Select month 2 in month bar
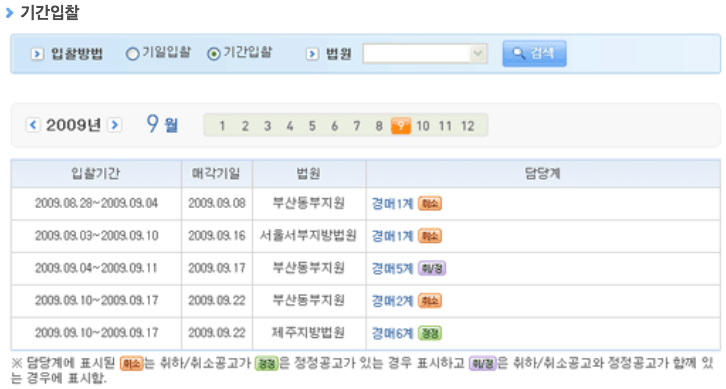 (x=245, y=126)
